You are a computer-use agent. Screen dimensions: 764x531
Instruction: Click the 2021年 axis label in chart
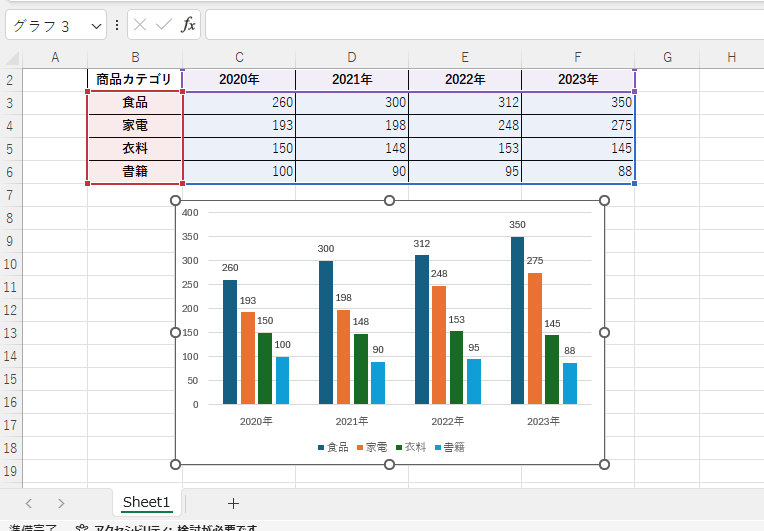(x=352, y=421)
